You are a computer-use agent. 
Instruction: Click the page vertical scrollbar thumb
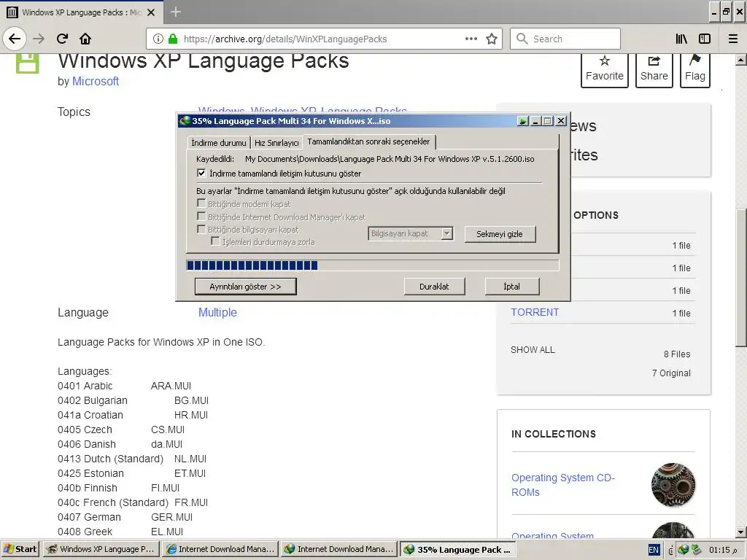tap(741, 278)
